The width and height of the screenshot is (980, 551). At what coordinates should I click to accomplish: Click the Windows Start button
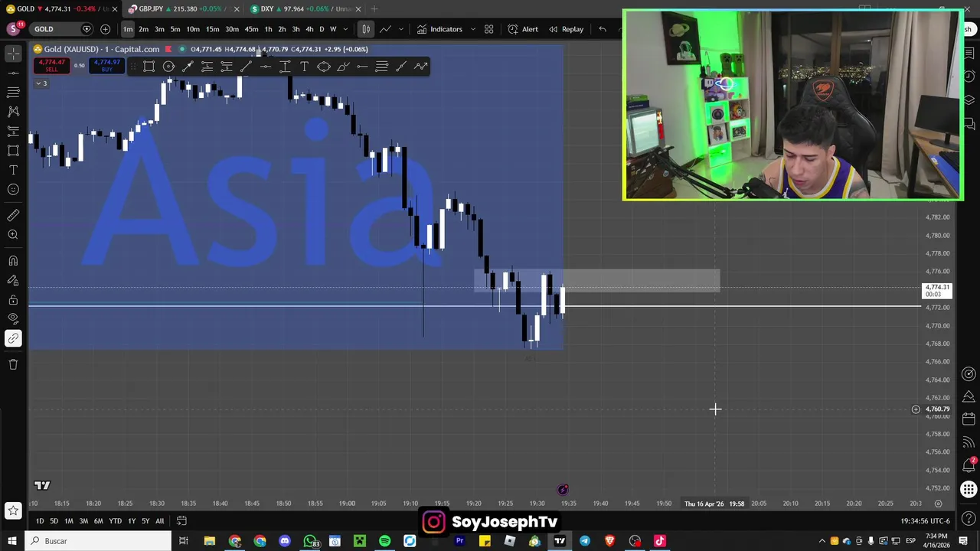(x=11, y=541)
